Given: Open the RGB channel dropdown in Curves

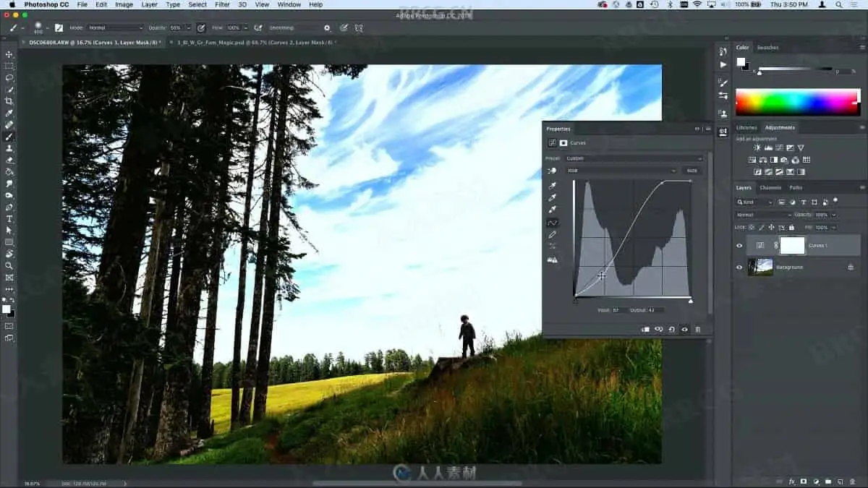Looking at the screenshot, I should tap(621, 171).
